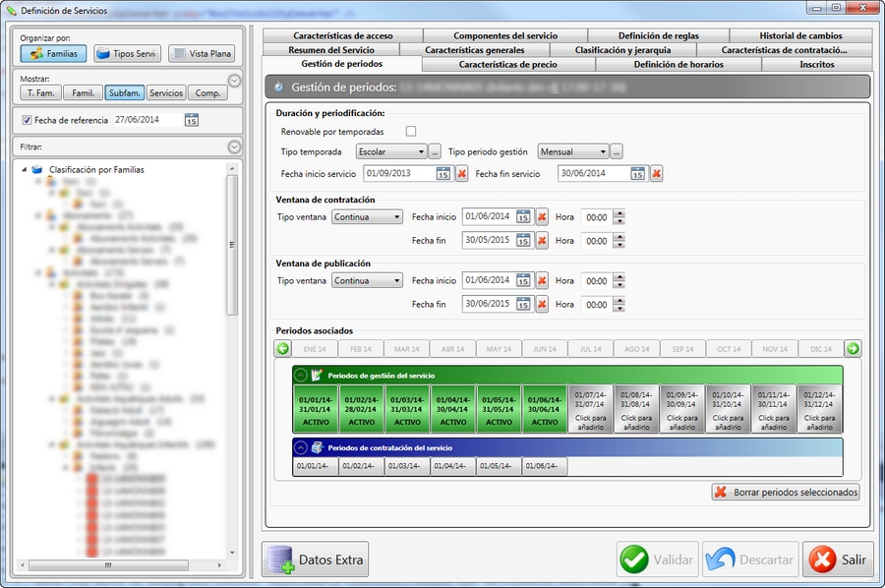Open calendar for Fecha inicio servicio

pyautogui.click(x=443, y=174)
